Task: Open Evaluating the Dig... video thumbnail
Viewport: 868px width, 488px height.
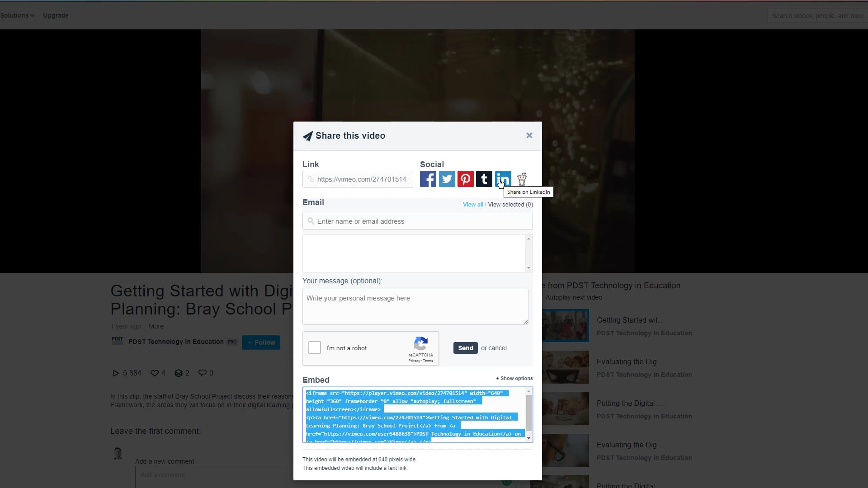Action: click(565, 367)
